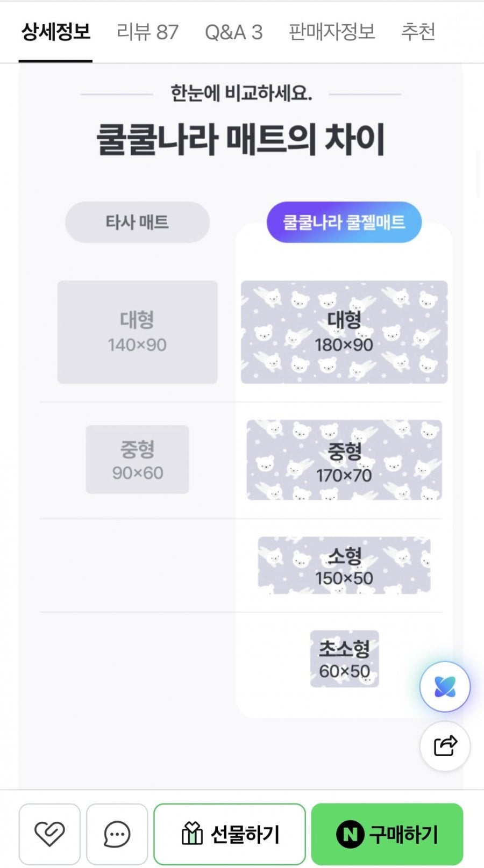Image resolution: width=484 pixels, height=868 pixels.
Task: Click the green N logo in 구매하기
Action: 350,835
